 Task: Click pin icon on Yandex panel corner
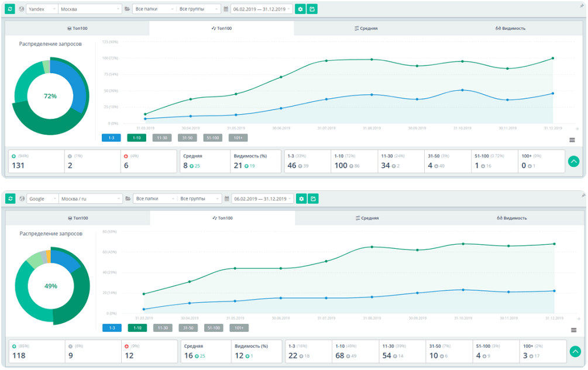pos(582,5)
